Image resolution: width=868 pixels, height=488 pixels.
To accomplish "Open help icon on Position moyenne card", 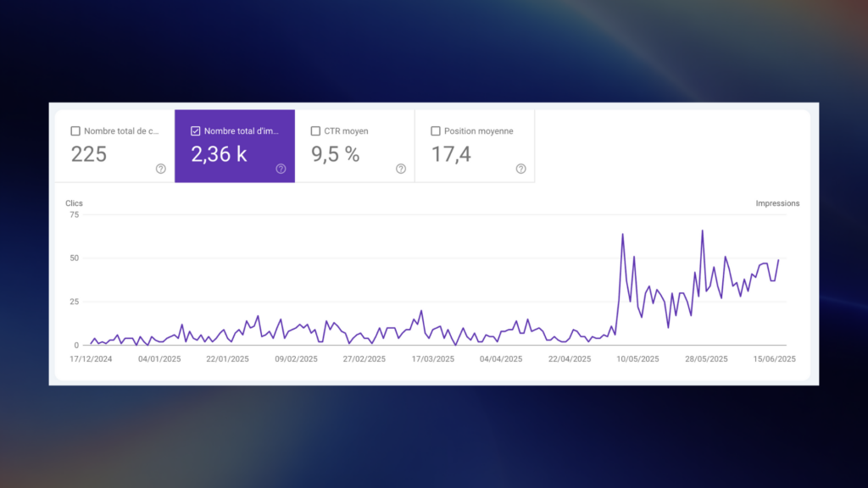I will coord(521,169).
